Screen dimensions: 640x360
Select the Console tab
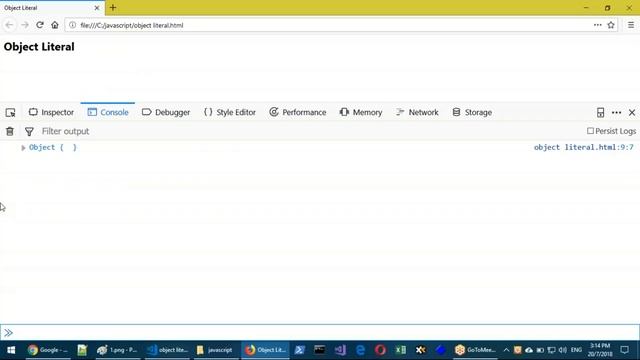[108, 112]
